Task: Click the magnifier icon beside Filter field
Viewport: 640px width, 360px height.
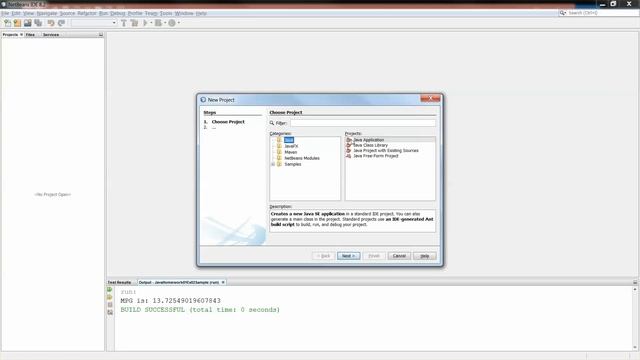Action: (x=272, y=123)
